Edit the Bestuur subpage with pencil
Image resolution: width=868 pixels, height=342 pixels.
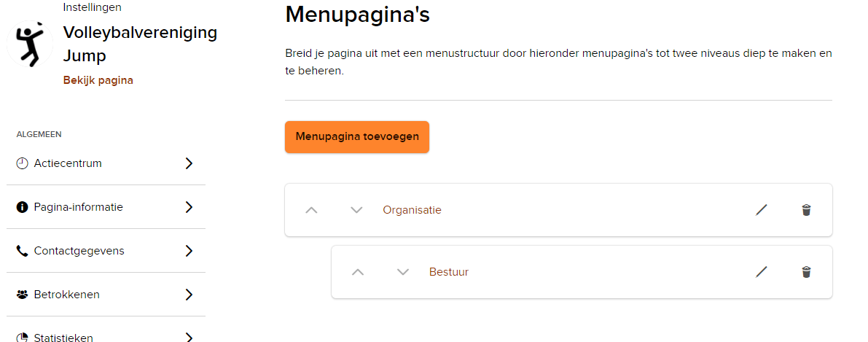[762, 272]
